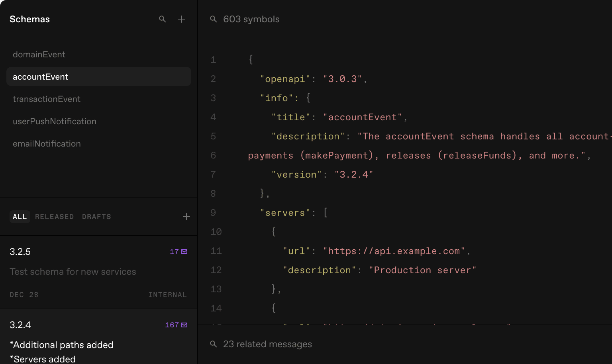
Task: Select the ALL filter tab
Action: click(x=20, y=216)
